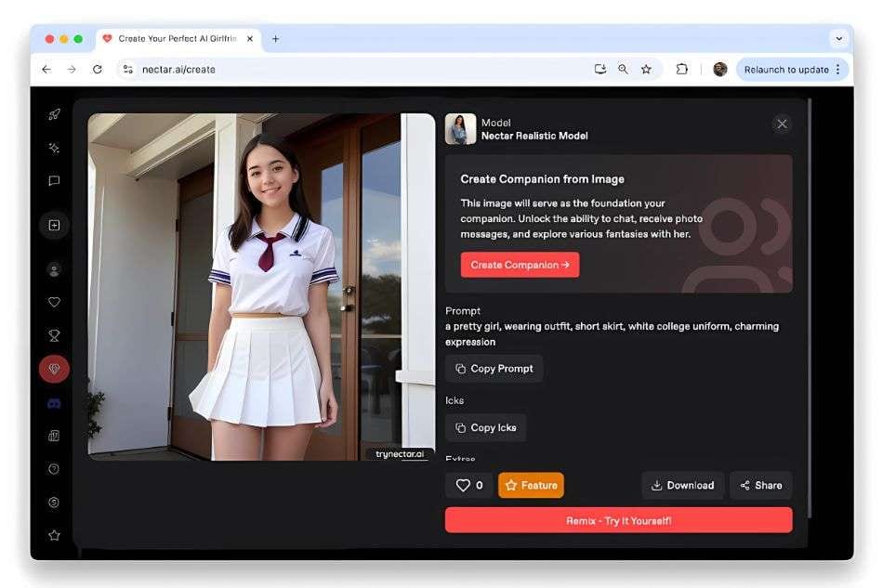
Task: Open the rocket icon in sidebar
Action: [x=54, y=115]
